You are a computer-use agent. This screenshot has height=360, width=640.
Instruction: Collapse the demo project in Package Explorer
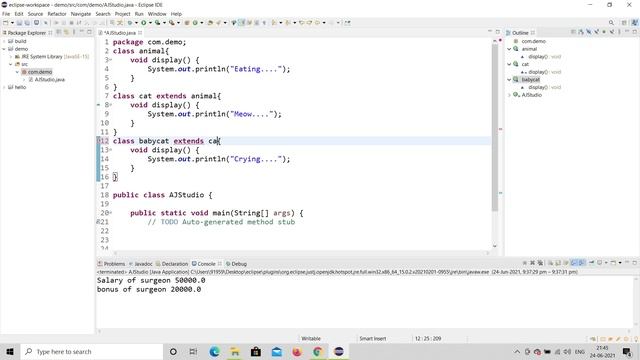(4, 49)
